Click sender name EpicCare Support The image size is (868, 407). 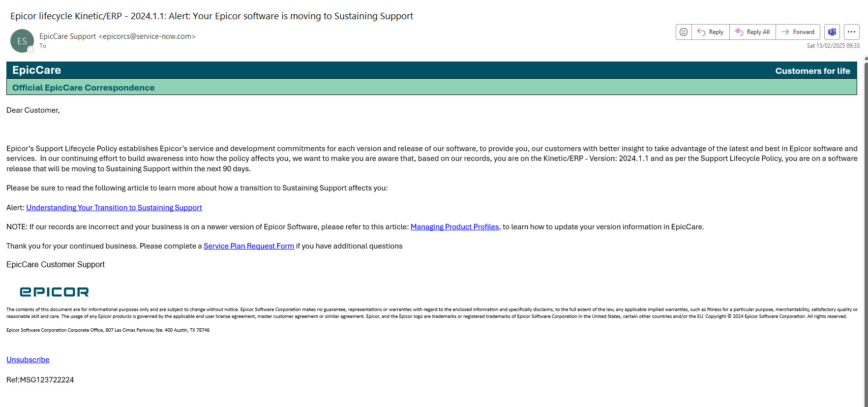point(68,36)
